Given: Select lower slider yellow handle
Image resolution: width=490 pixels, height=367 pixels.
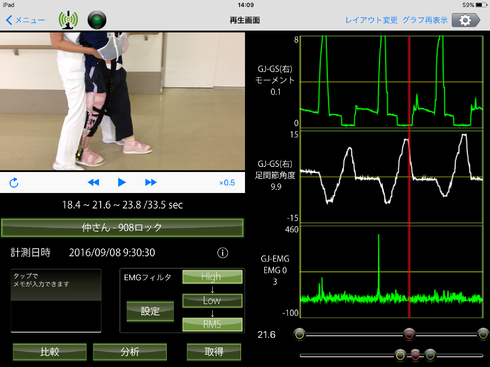Looking at the screenshot, I should 400,355.
